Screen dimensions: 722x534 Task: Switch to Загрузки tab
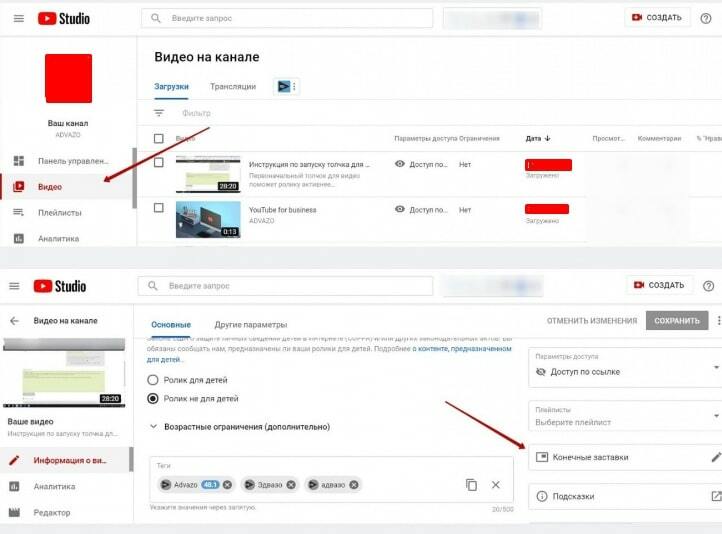[x=171, y=86]
